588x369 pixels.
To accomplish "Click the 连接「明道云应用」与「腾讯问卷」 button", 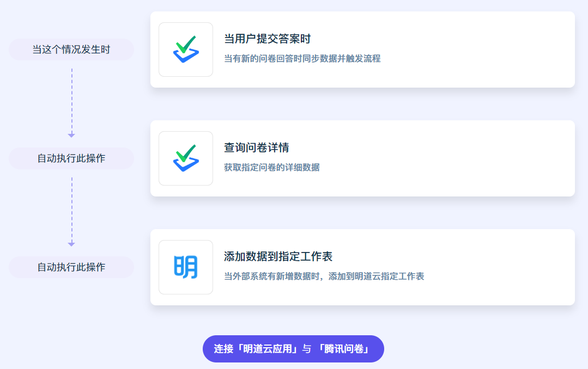I will (x=293, y=349).
